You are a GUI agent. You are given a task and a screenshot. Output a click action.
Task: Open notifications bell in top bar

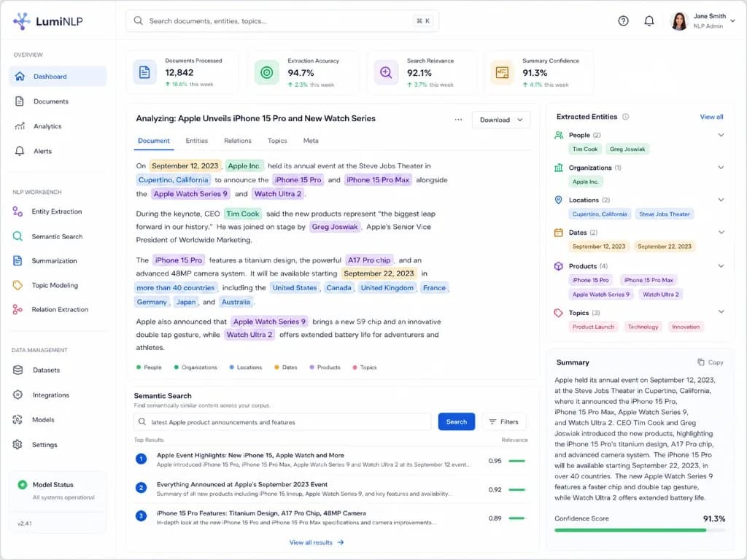click(649, 21)
